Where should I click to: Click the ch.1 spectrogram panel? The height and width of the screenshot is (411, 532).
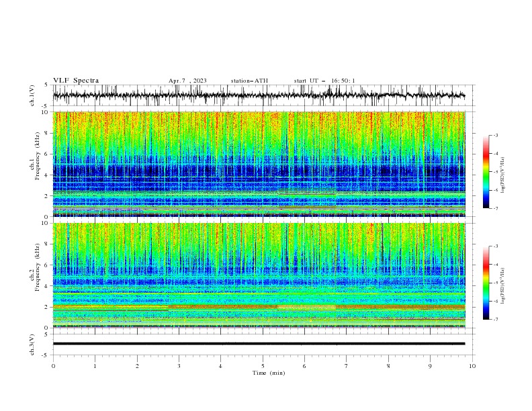pos(259,164)
